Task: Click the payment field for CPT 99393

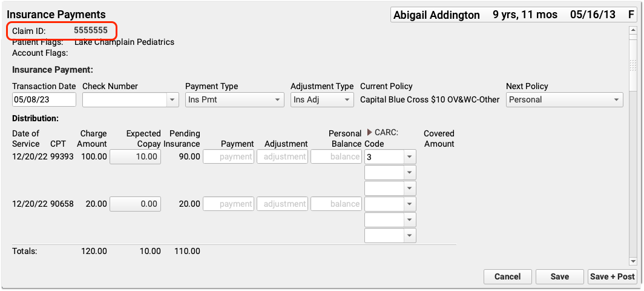Action: tap(229, 157)
